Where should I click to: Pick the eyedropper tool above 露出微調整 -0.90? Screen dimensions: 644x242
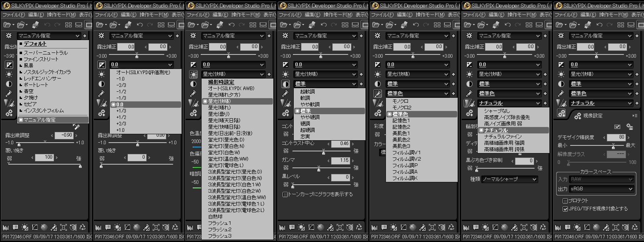(76, 127)
